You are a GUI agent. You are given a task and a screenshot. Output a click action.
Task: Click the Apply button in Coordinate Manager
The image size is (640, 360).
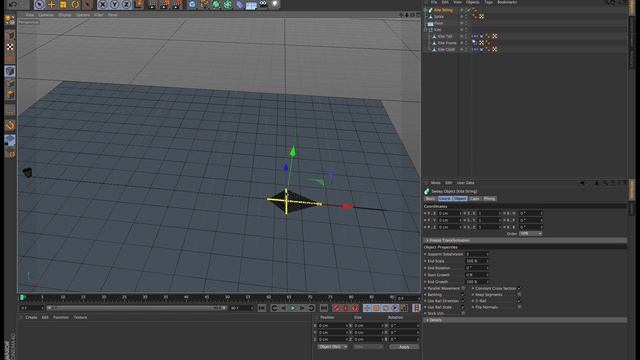click(404, 347)
